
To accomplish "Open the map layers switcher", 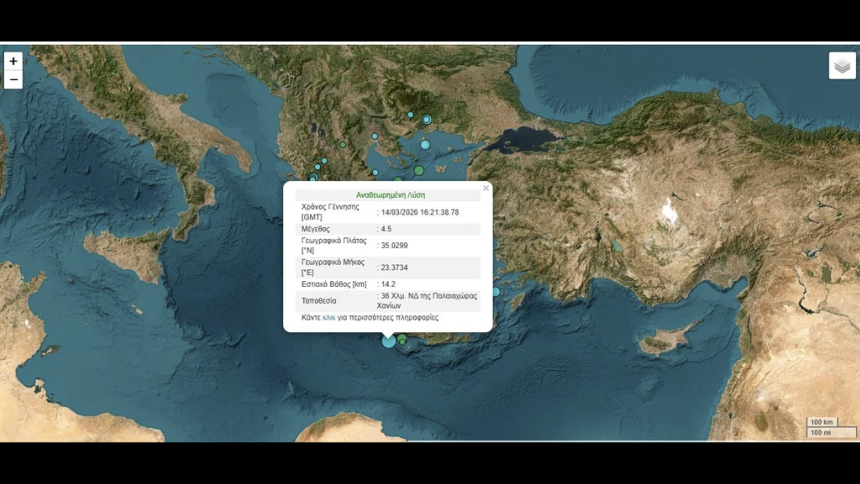I will pyautogui.click(x=842, y=66).
